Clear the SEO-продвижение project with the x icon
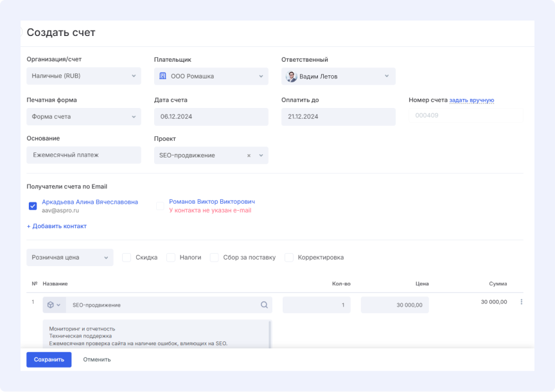555x392 pixels. pos(249,156)
